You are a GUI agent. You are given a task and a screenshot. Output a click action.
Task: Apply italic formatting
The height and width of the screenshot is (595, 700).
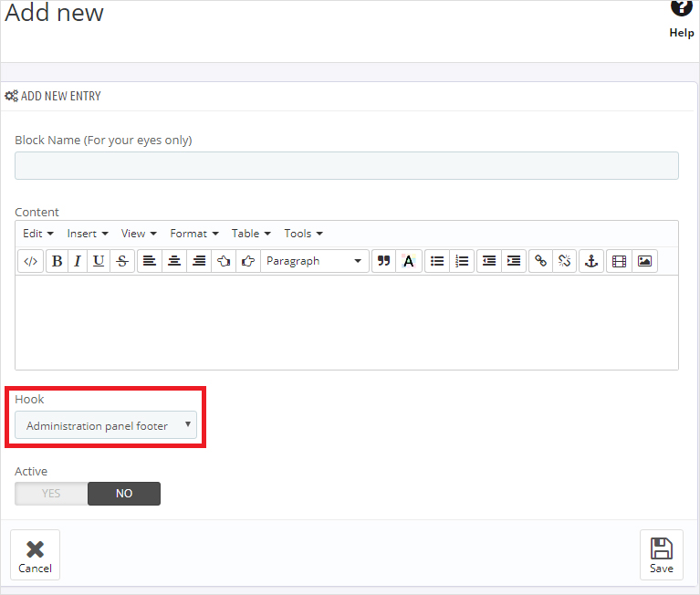point(77,261)
